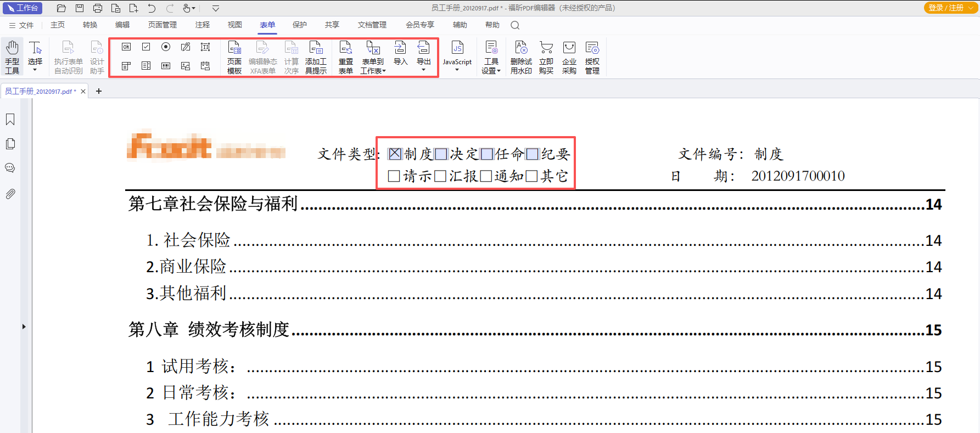Select the signature field tool
The height and width of the screenshot is (433, 980).
[186, 47]
